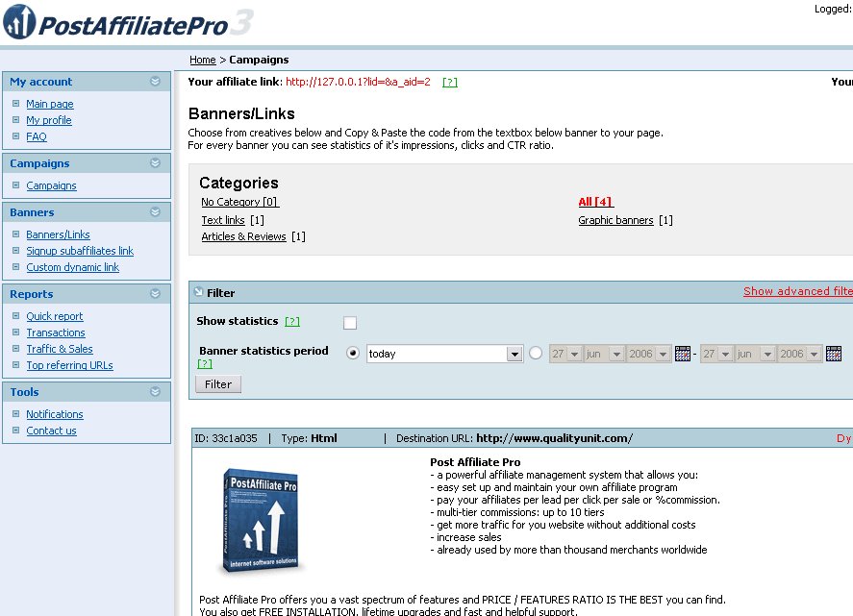Click bullet icon beside Quick report
The image size is (853, 616).
[15, 315]
